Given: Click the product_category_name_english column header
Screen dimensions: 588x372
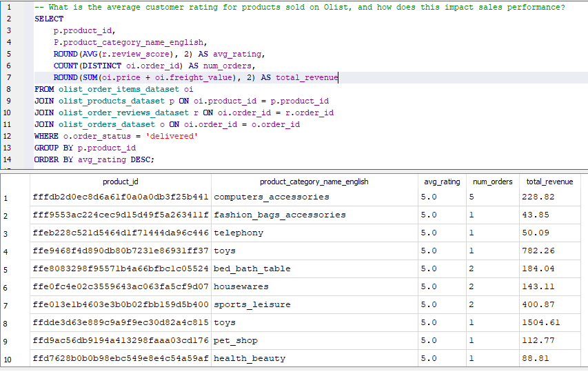Looking at the screenshot, I should pos(314,182).
